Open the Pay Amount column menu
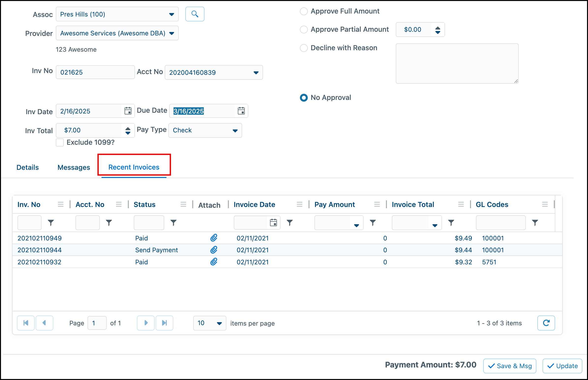This screenshot has height=380, width=588. click(x=377, y=204)
